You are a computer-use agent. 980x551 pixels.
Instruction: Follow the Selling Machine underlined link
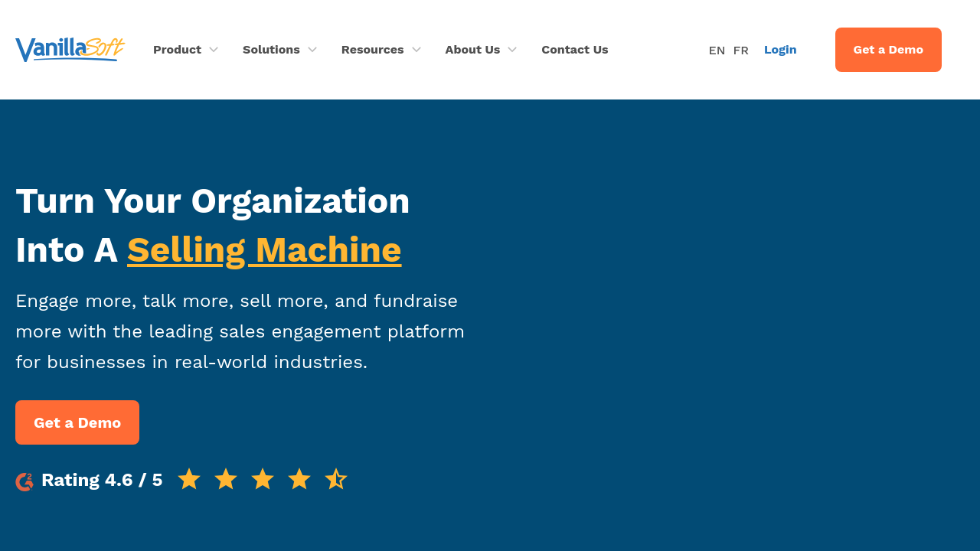pyautogui.click(x=264, y=250)
